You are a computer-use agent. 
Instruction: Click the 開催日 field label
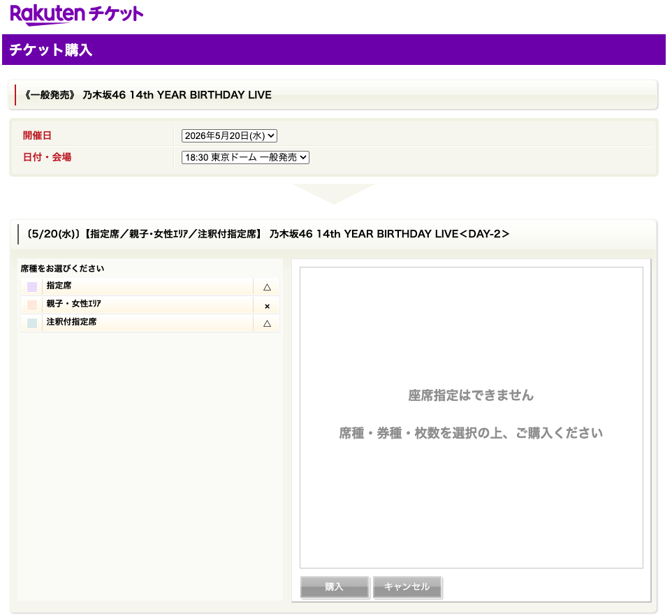tap(37, 135)
